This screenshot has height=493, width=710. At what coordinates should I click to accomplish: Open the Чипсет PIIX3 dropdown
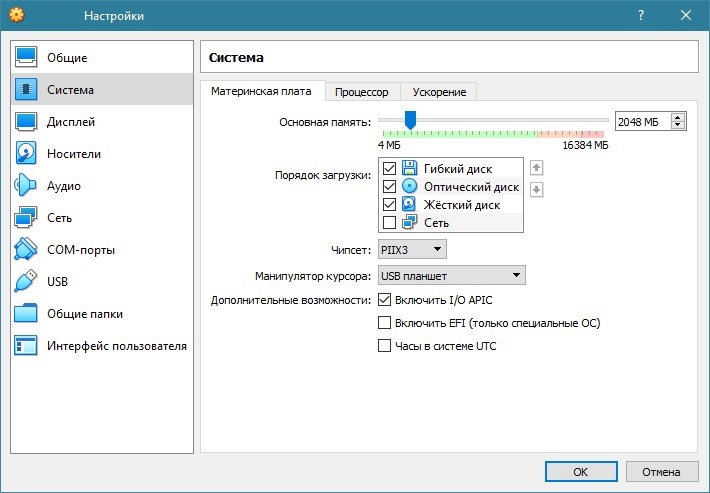tap(412, 250)
